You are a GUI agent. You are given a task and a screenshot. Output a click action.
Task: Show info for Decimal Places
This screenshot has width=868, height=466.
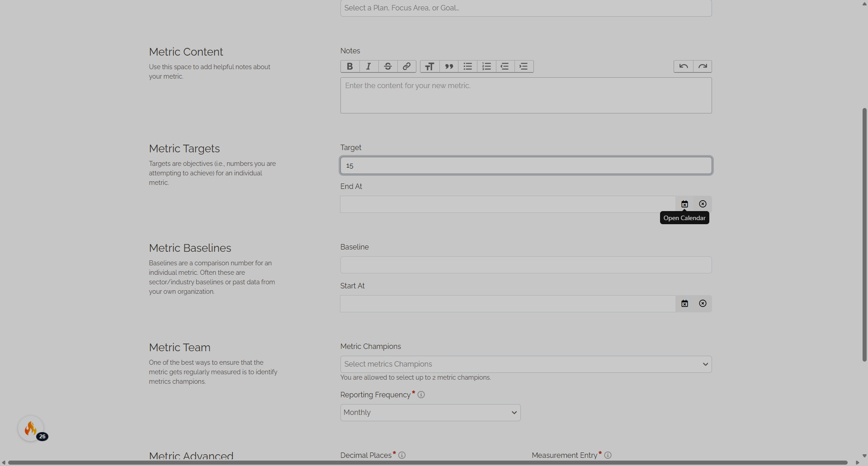402,455
